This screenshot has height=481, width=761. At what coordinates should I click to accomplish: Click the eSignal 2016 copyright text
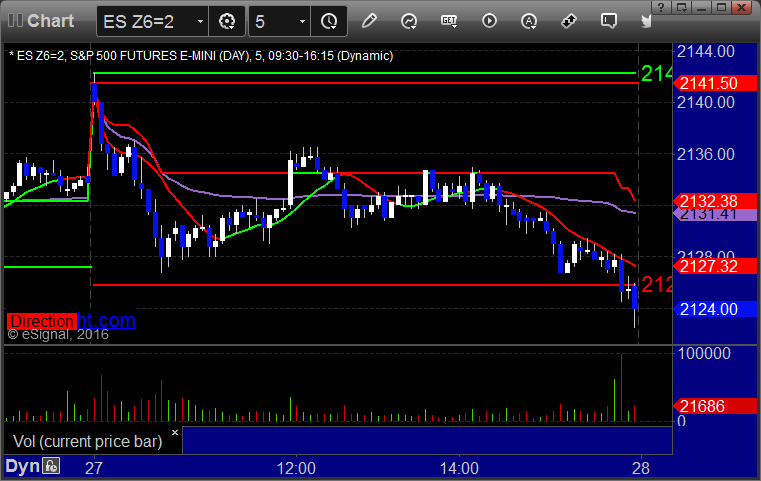pos(58,334)
